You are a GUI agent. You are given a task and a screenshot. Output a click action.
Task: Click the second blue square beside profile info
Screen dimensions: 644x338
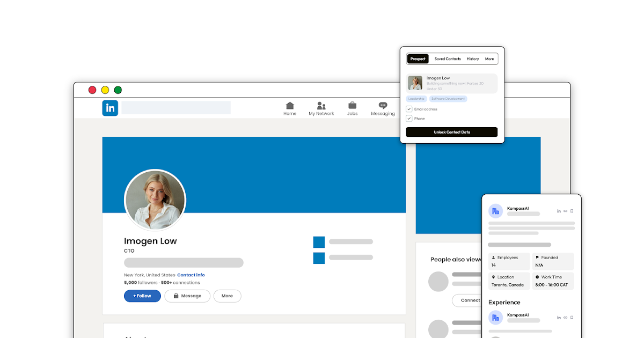point(319,258)
